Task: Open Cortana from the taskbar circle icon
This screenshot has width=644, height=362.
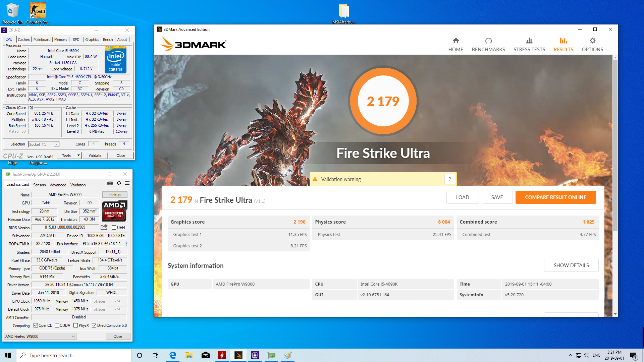Action: pyautogui.click(x=140, y=355)
